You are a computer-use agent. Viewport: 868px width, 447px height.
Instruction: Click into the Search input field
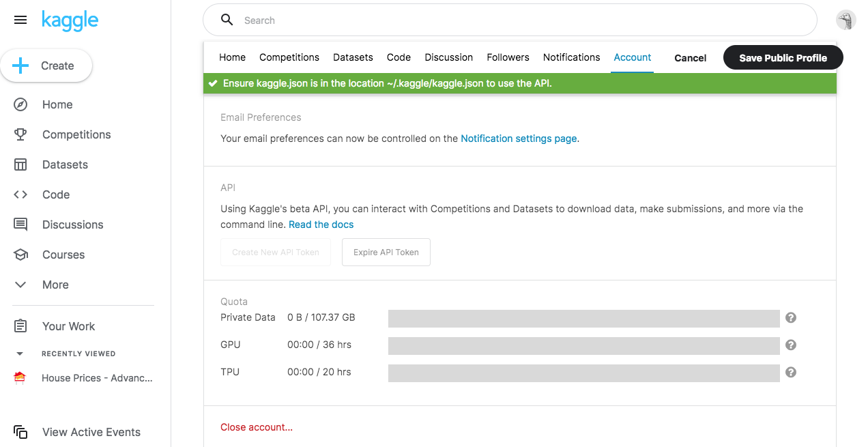pos(510,20)
